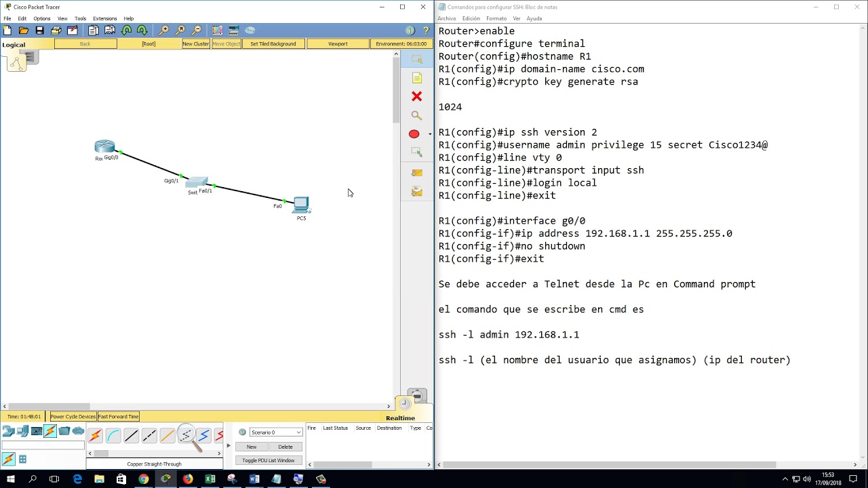The height and width of the screenshot is (488, 868).
Task: Click Toggle PDU List Window button
Action: pyautogui.click(x=269, y=460)
